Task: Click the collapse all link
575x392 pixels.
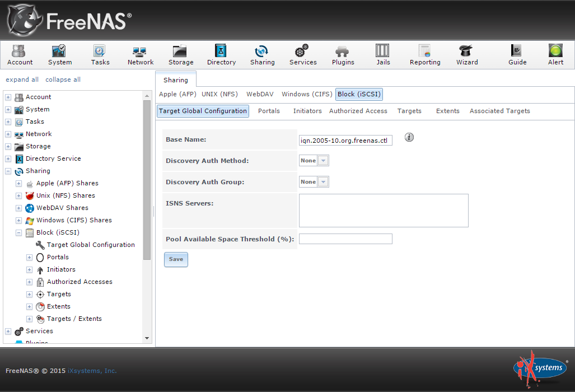Action: 63,80
